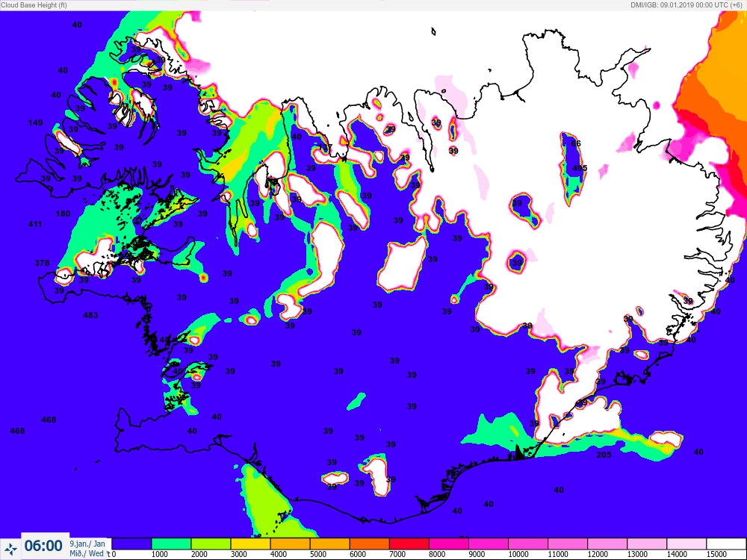Click the compass logo icon beside 06:00

(x=10, y=548)
